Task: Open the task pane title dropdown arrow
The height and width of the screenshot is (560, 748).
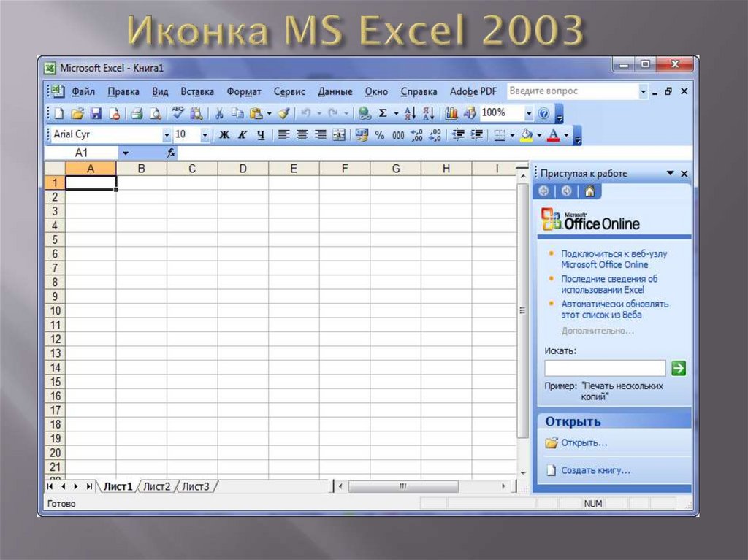Action: [671, 173]
